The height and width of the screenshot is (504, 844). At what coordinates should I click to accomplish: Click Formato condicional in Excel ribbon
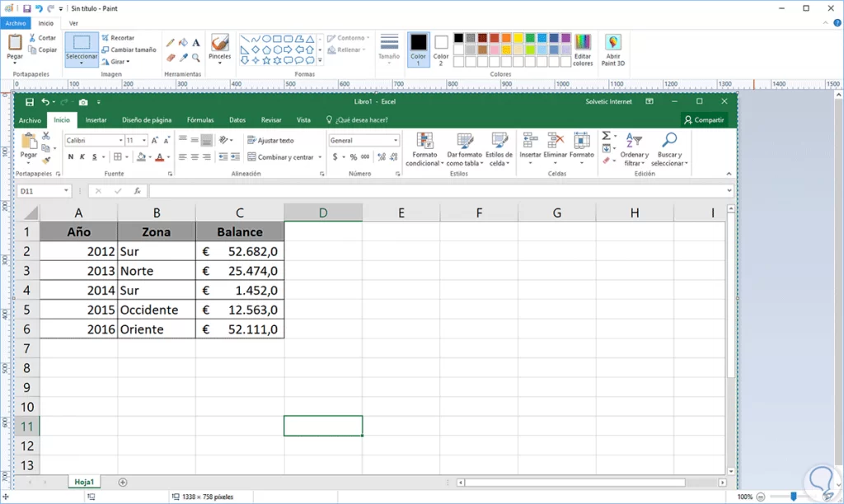coord(424,150)
